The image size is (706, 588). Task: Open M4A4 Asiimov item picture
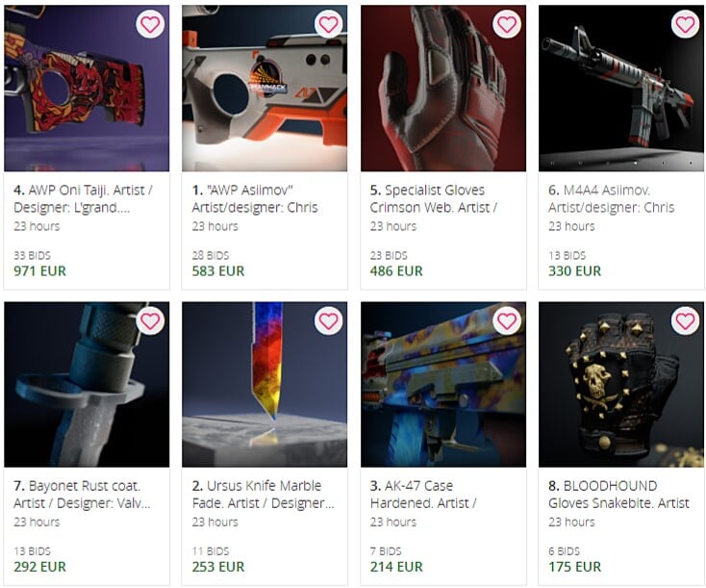(621, 89)
